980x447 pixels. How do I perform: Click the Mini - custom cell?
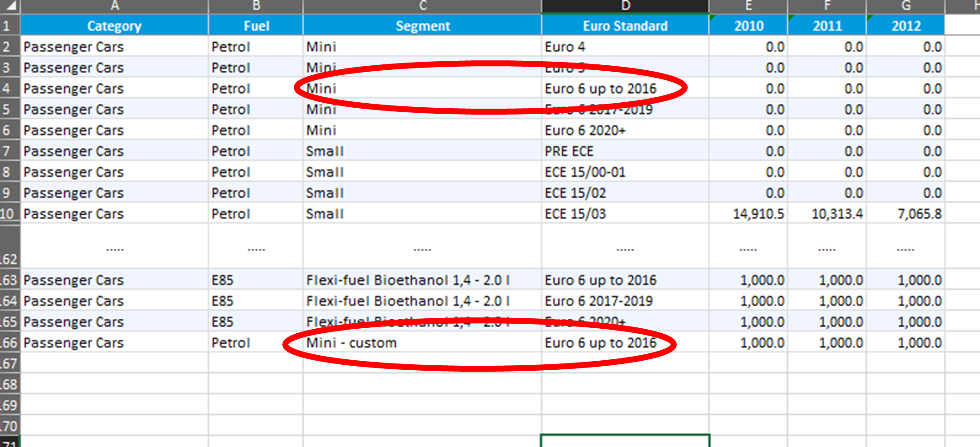tap(351, 343)
